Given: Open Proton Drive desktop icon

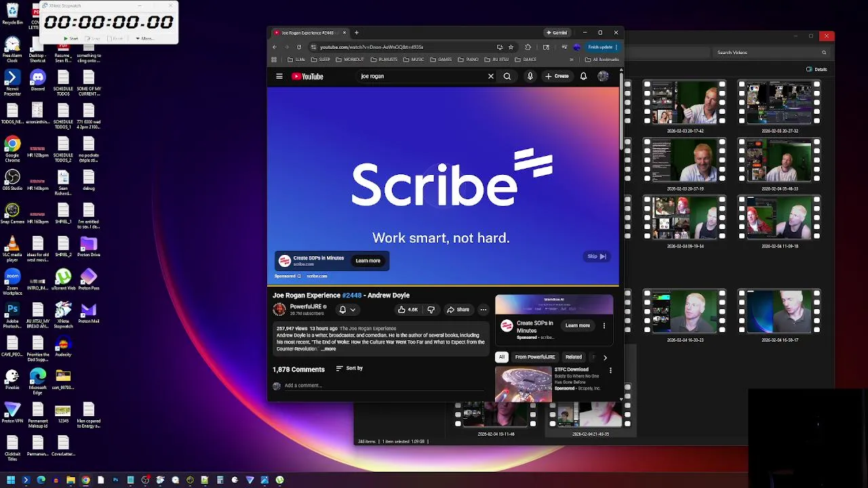Looking at the screenshot, I should 89,247.
